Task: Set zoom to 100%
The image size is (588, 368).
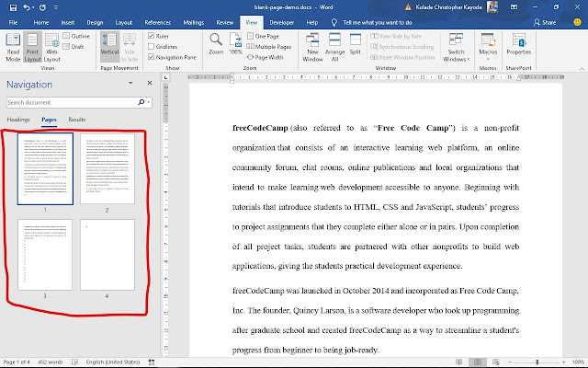Action: pyautogui.click(x=235, y=44)
